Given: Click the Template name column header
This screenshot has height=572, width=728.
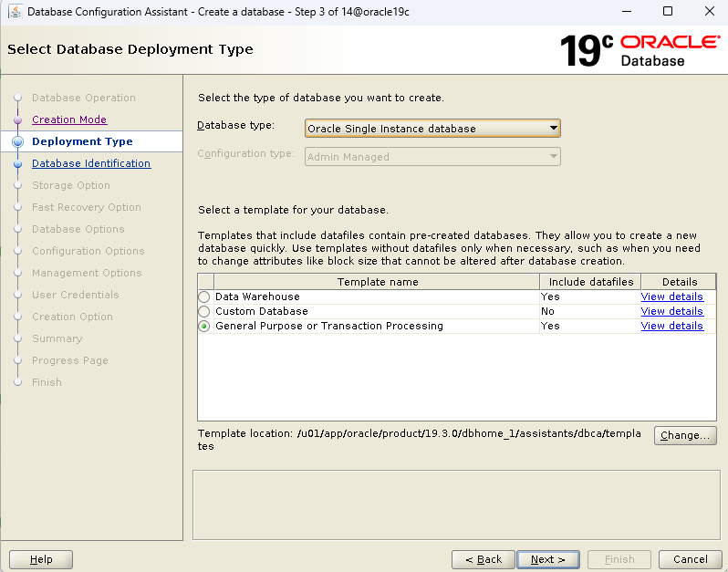Looking at the screenshot, I should click(377, 282).
